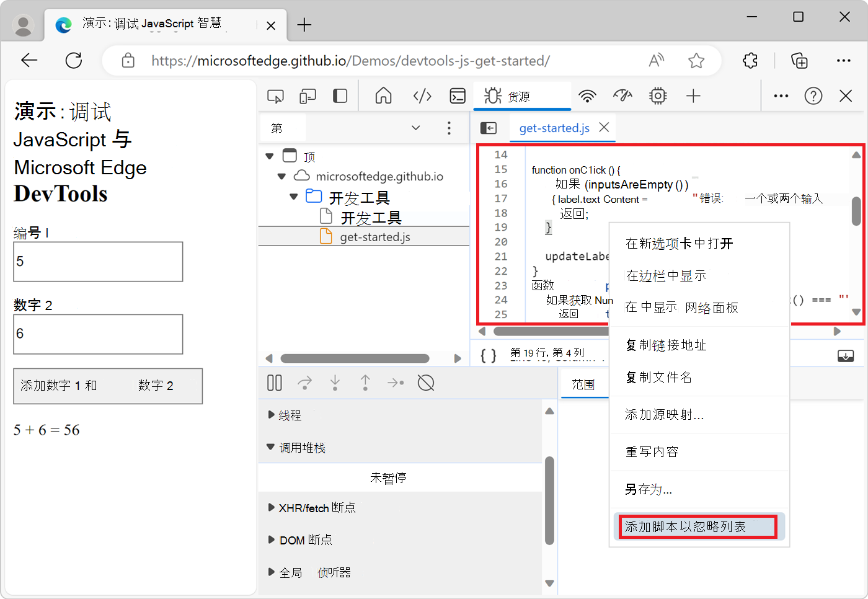Open browser Extensions puzzle icon
Image resolution: width=868 pixels, height=599 pixels.
click(x=750, y=61)
